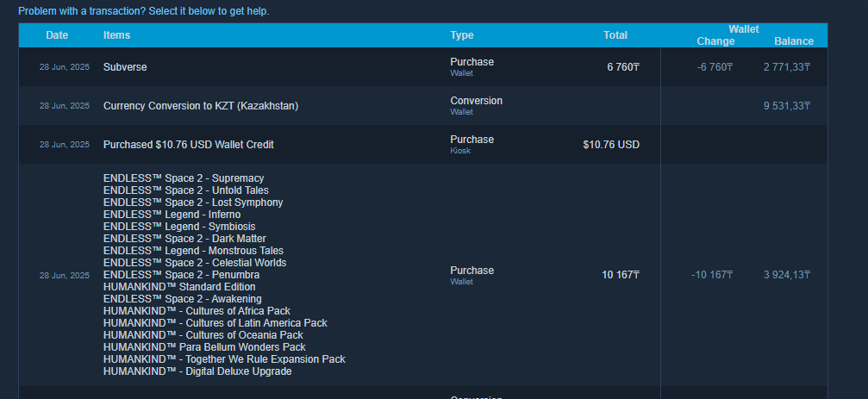The image size is (868, 399).
Task: Click the Total column header
Action: coord(615,34)
